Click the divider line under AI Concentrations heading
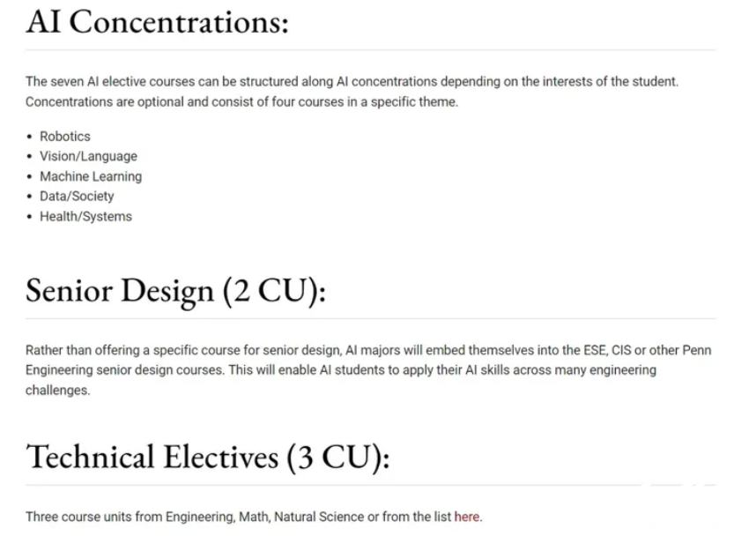This screenshot has width=756, height=551. pyautogui.click(x=370, y=50)
